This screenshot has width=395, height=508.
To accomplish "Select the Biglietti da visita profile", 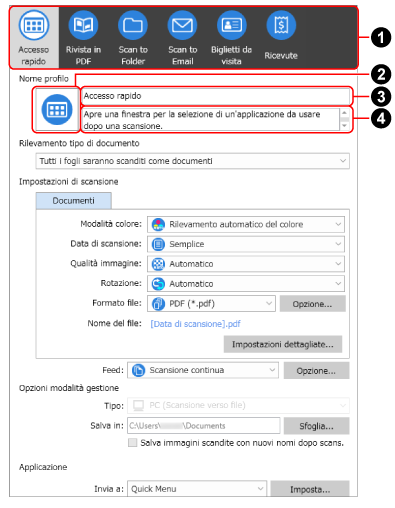I will point(231,38).
